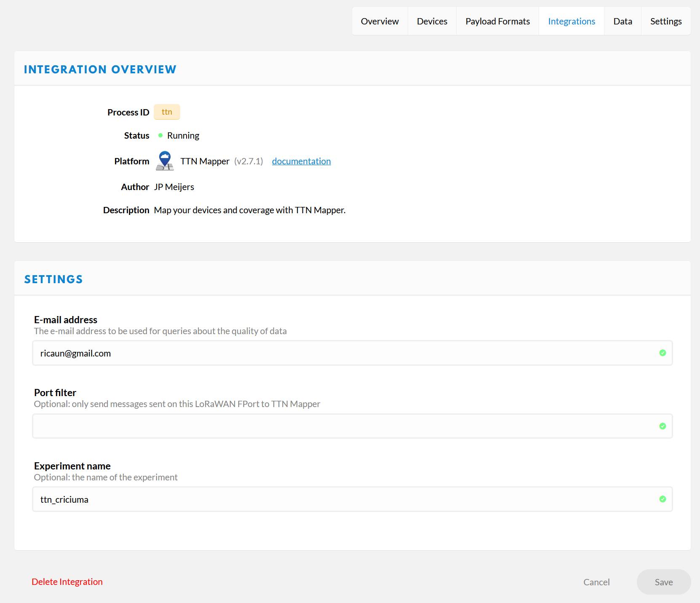Screen dimensions: 700x603
Task: Click the Cancel button
Action: pyautogui.click(x=596, y=582)
